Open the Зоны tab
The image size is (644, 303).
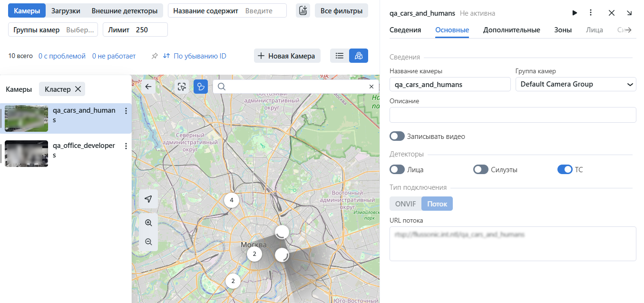pos(563,30)
